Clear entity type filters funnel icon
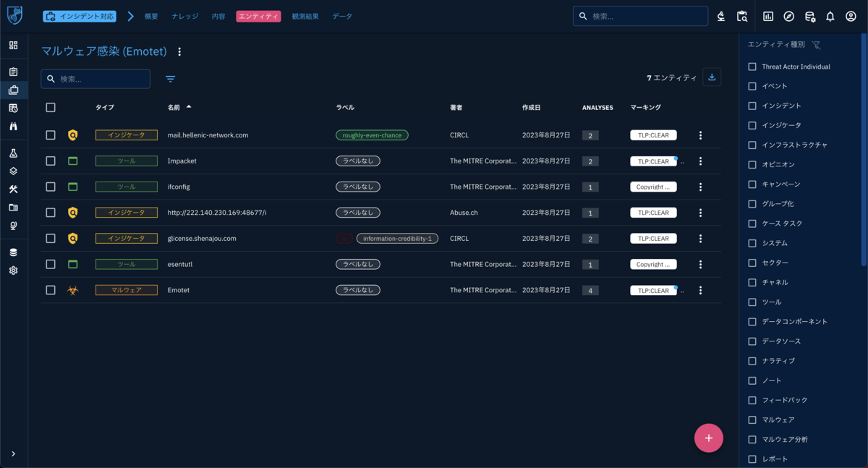Image resolution: width=868 pixels, height=468 pixels. [x=816, y=45]
